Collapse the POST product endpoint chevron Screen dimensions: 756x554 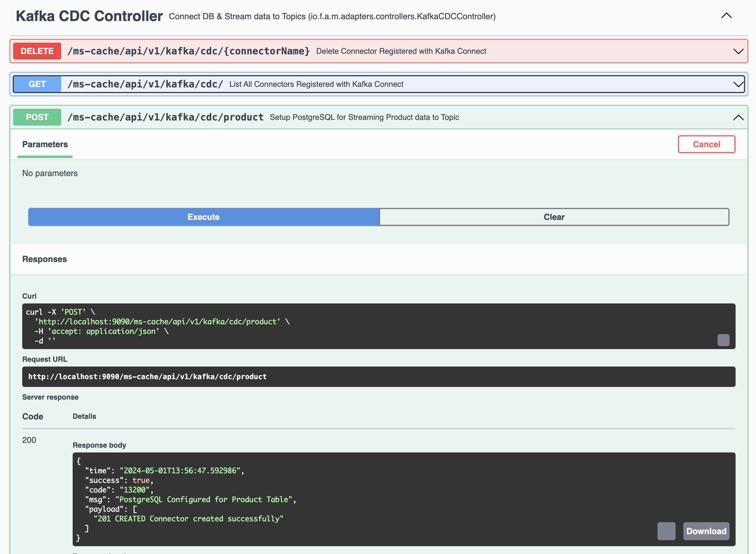pos(738,117)
